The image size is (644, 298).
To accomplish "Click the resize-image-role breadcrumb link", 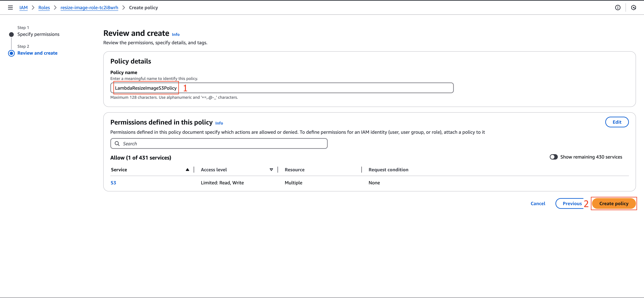I will (89, 7).
